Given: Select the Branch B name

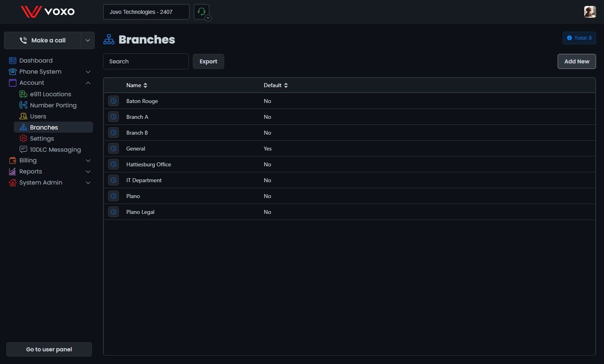Looking at the screenshot, I should pyautogui.click(x=137, y=133).
